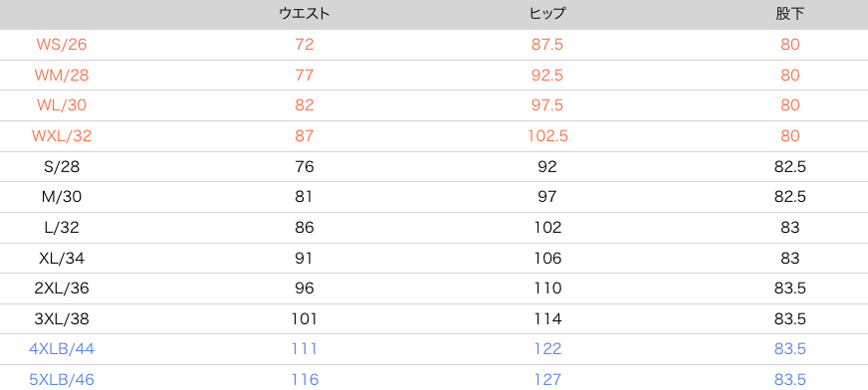Select the 3XL/38 size label

[62, 318]
